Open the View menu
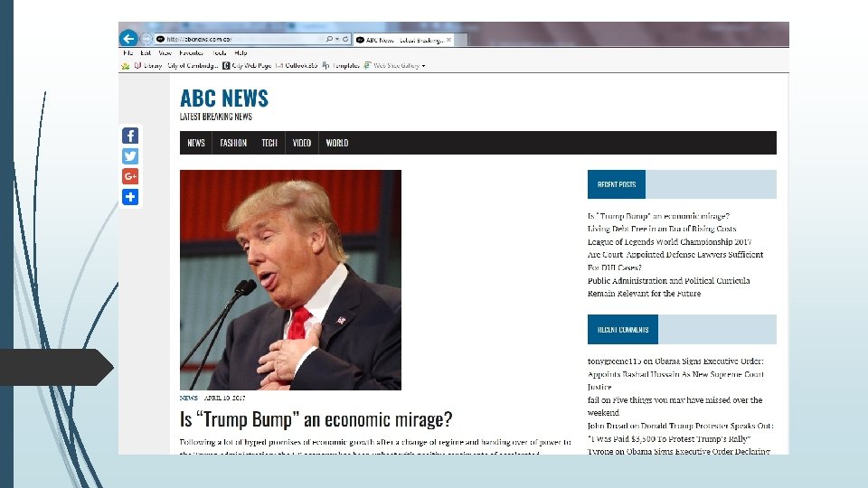This screenshot has height=488, width=868. (165, 53)
